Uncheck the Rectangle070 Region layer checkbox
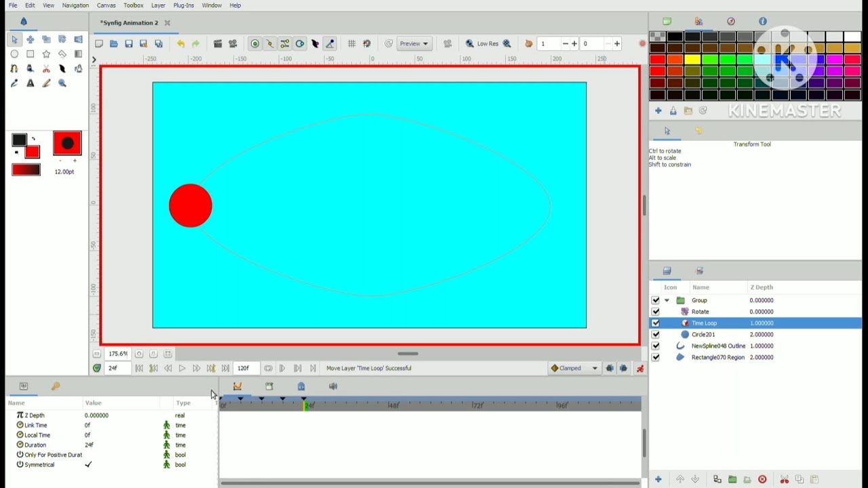This screenshot has width=868, height=488. pyautogui.click(x=656, y=358)
